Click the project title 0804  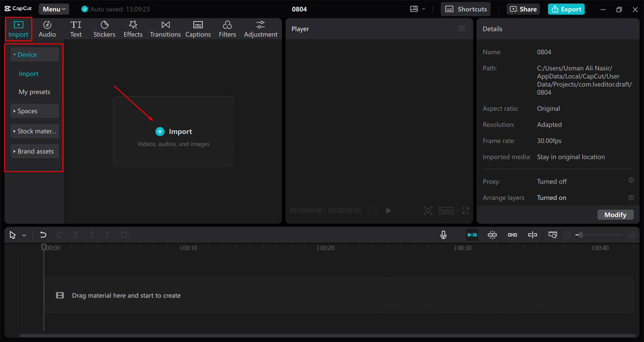point(299,9)
